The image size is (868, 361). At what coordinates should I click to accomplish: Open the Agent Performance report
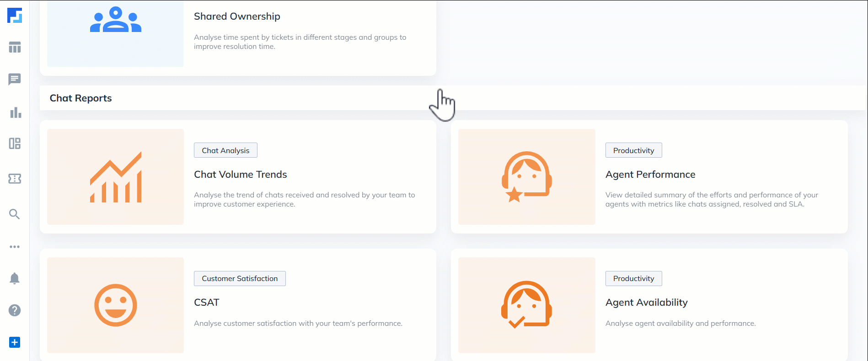click(x=650, y=175)
